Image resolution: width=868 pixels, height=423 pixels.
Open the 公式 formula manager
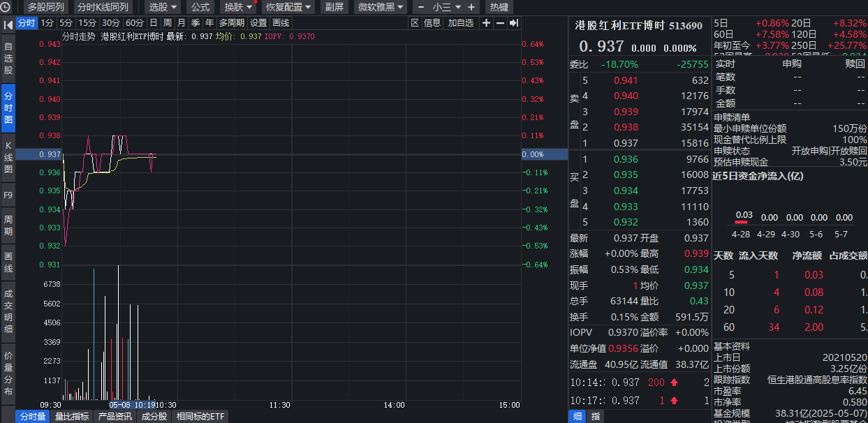[200, 7]
